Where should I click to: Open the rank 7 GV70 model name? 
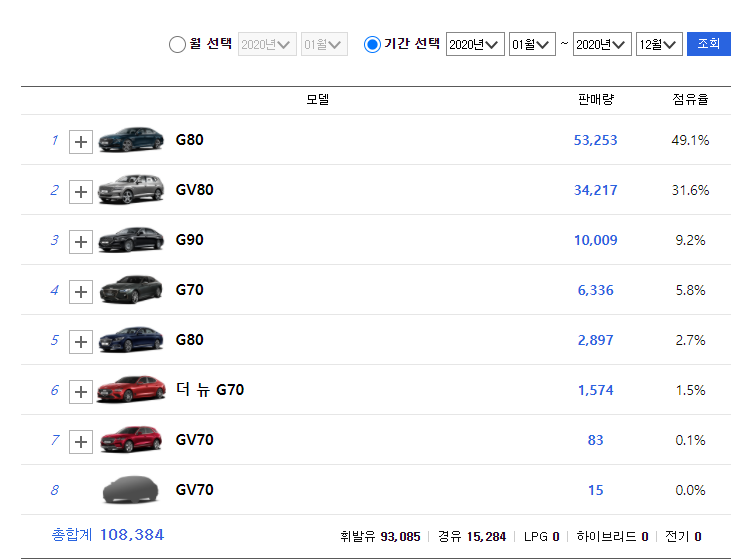pos(194,440)
